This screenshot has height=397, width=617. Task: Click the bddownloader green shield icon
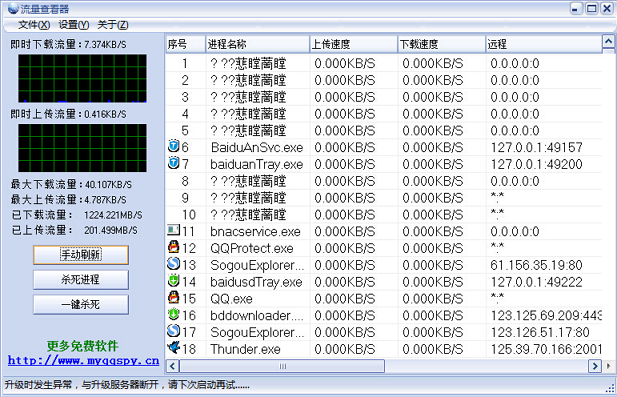(174, 314)
